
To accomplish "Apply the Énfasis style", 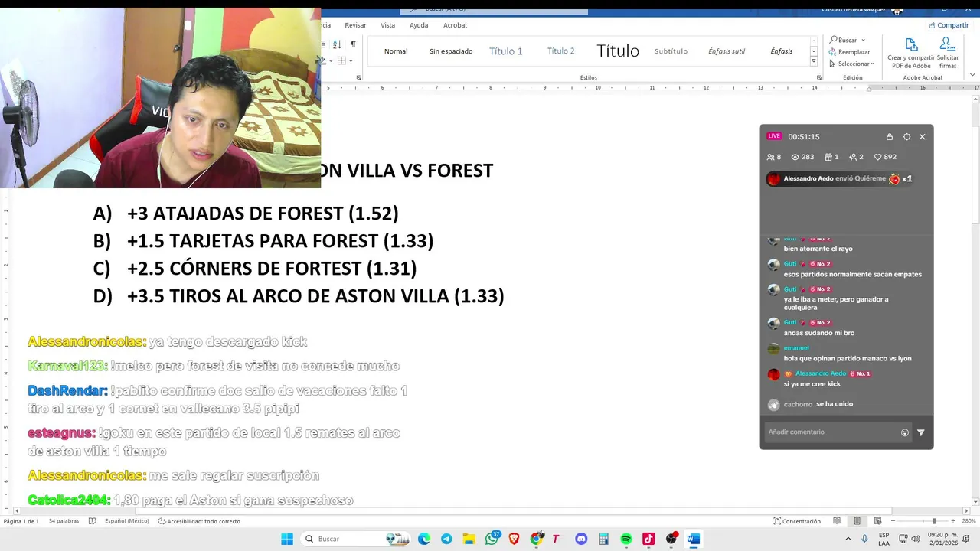I will [782, 51].
